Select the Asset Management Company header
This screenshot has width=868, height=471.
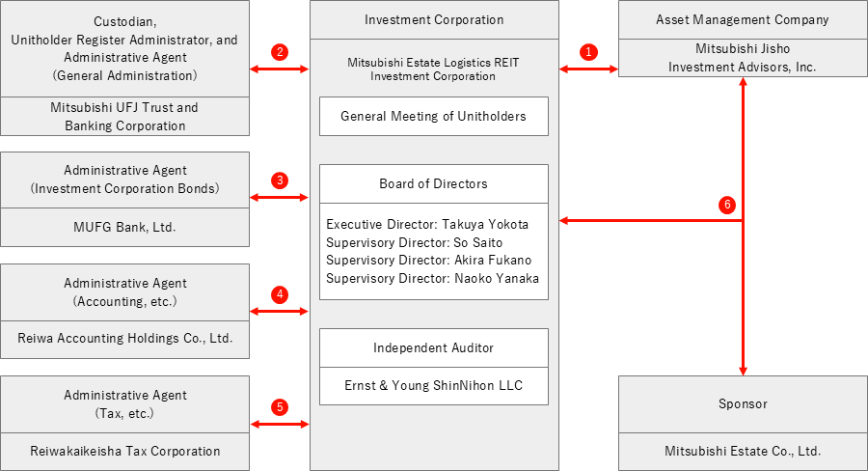click(742, 19)
